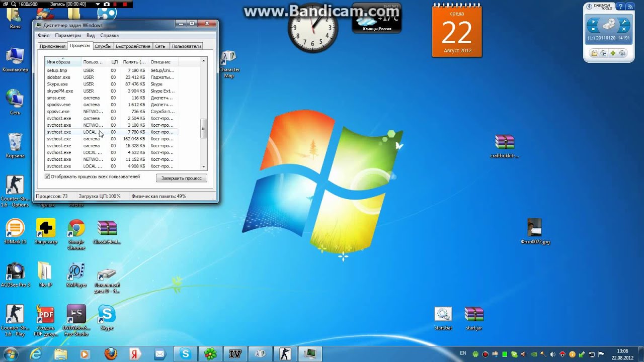
Task: Click the Yandex icon in the taskbar
Action: (135, 354)
